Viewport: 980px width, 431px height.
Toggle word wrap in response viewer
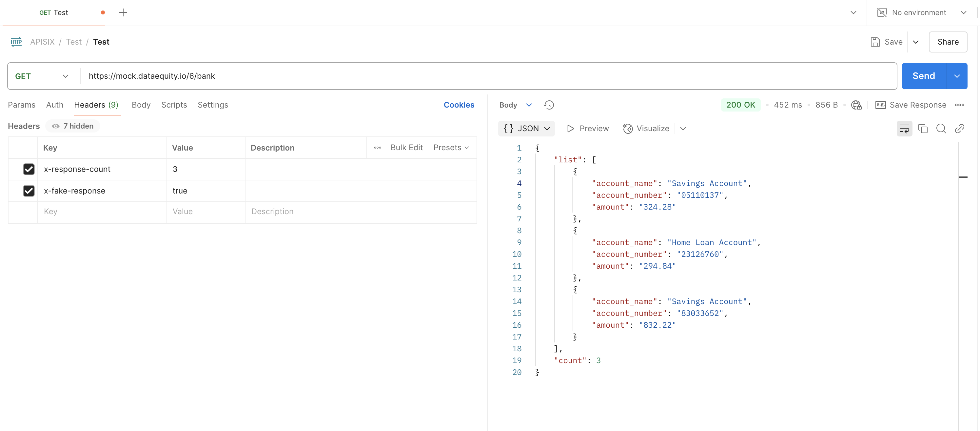tap(904, 129)
